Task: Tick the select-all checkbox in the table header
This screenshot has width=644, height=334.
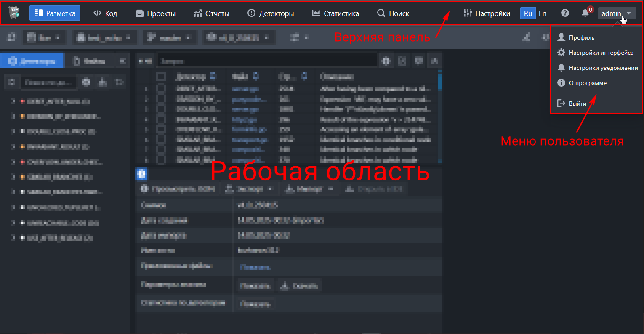Action: coord(161,77)
